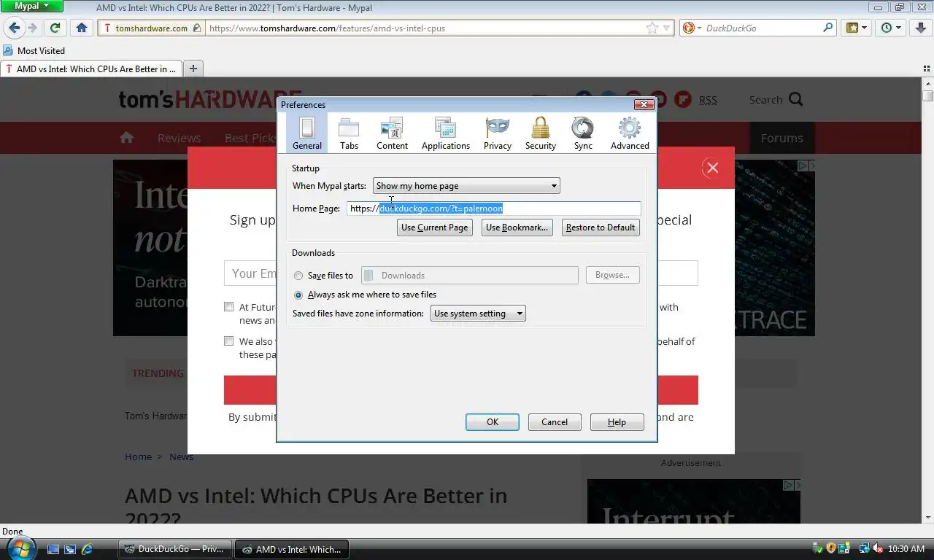Open the Tabs preferences pane
The height and width of the screenshot is (560, 934).
click(349, 133)
